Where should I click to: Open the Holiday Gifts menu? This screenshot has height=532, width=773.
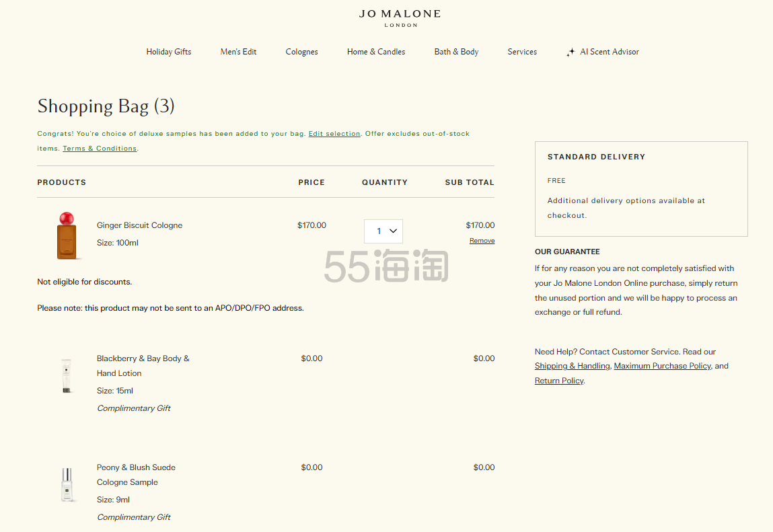point(169,52)
